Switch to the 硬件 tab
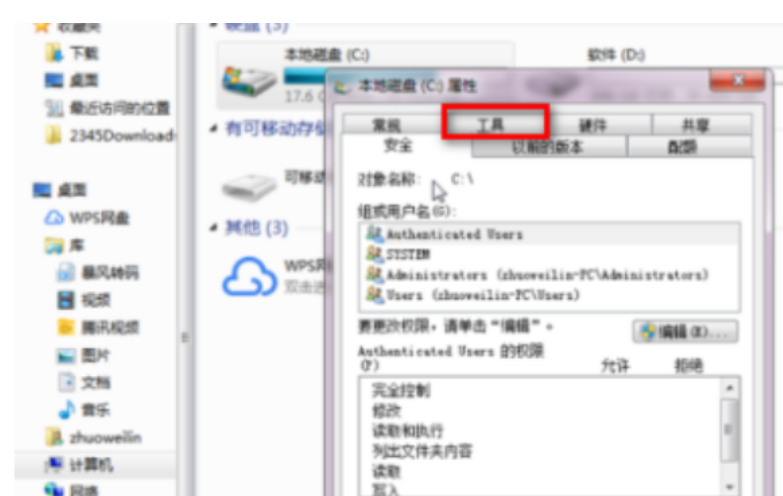This screenshot has height=496, width=783. tap(599, 125)
